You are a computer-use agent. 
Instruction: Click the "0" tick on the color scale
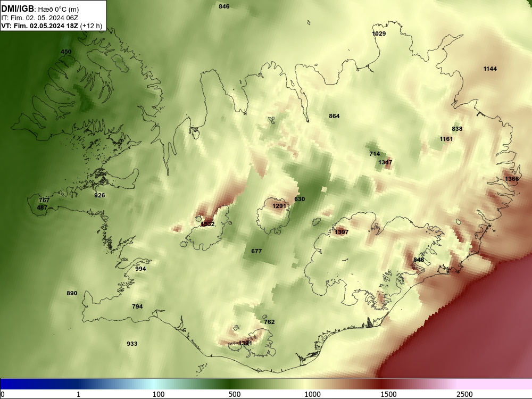click(x=3, y=394)
